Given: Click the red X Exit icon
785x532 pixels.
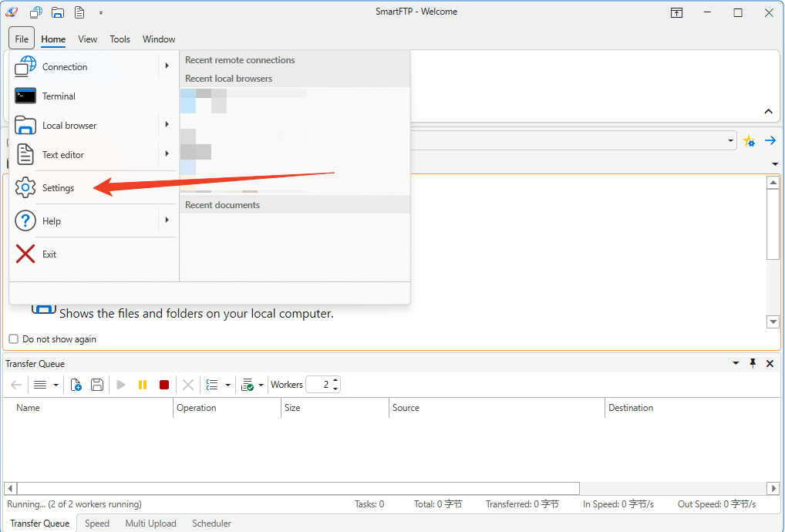Looking at the screenshot, I should point(25,254).
